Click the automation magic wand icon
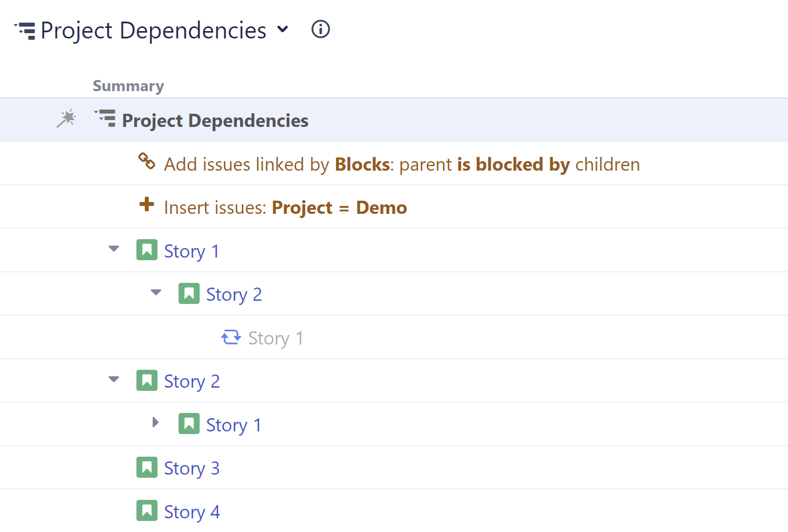This screenshot has height=532, width=788. (x=66, y=119)
